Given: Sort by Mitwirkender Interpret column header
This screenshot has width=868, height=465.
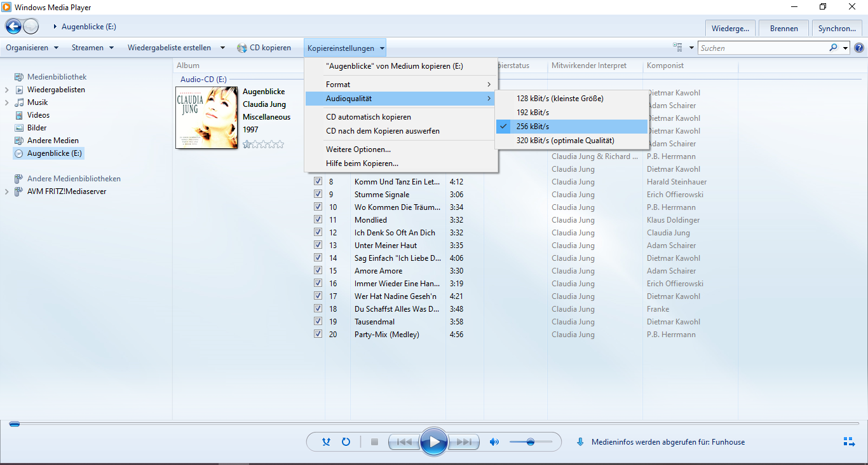Looking at the screenshot, I should pyautogui.click(x=589, y=66).
